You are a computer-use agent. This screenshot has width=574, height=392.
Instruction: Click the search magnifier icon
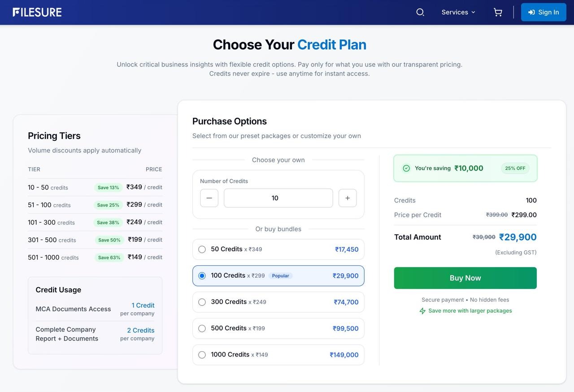tap(420, 12)
